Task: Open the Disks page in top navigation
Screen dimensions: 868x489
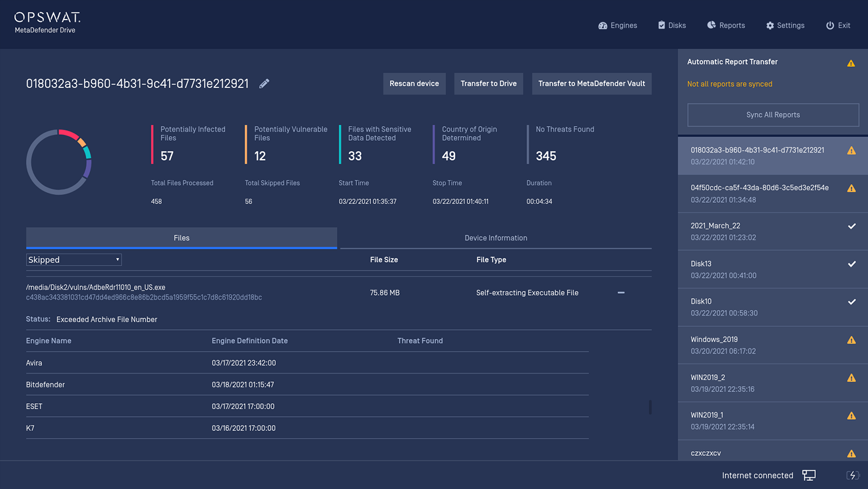Action: tap(672, 25)
